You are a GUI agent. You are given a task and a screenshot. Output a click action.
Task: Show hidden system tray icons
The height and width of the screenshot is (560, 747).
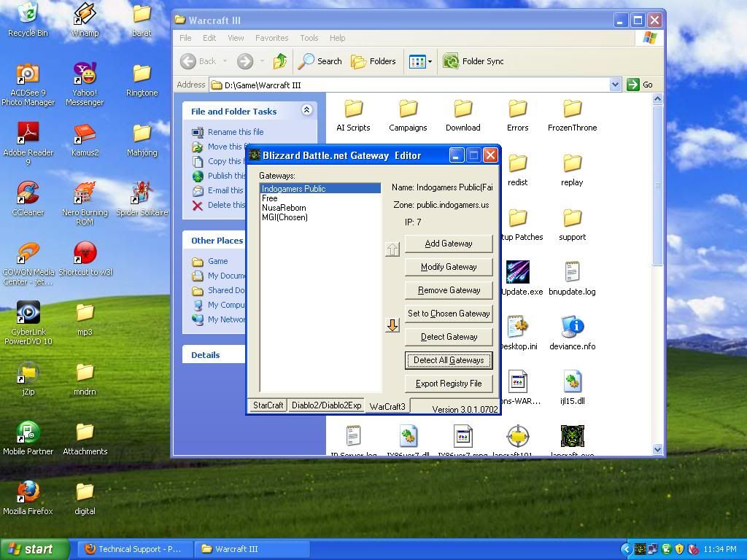627,550
